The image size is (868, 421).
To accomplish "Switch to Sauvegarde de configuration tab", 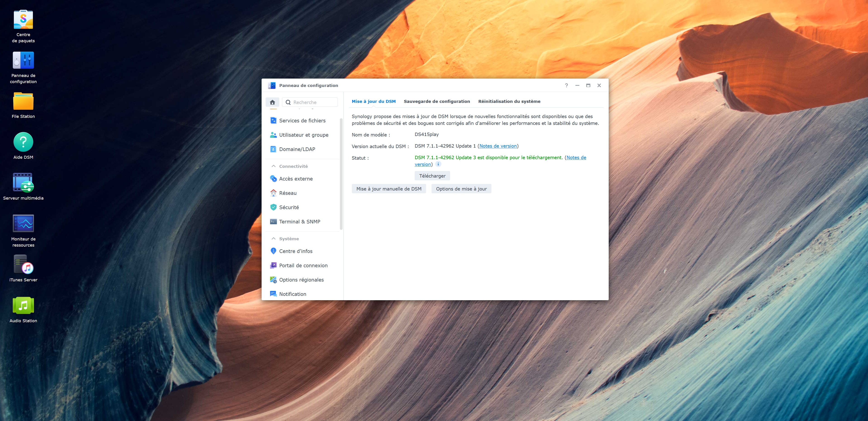I will (437, 101).
